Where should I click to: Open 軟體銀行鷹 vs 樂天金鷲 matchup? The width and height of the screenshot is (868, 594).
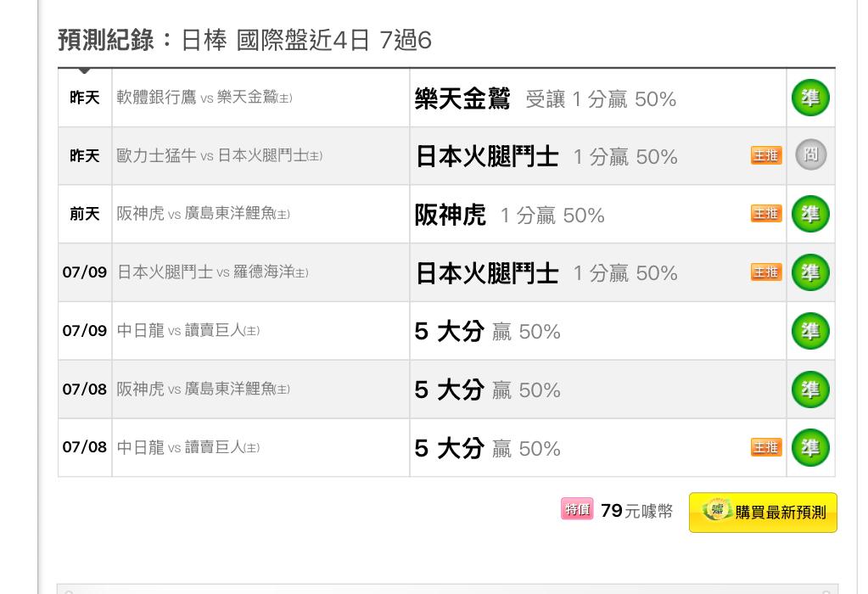204,98
